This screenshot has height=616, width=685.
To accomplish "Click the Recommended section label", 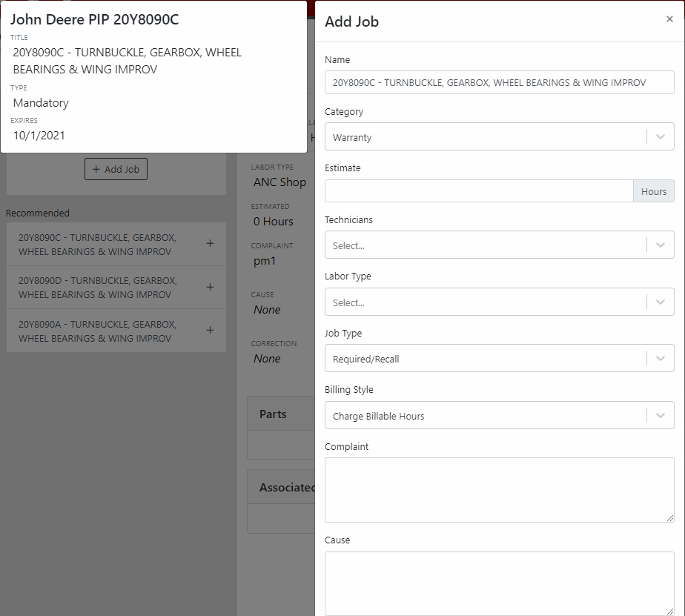I will click(x=38, y=213).
